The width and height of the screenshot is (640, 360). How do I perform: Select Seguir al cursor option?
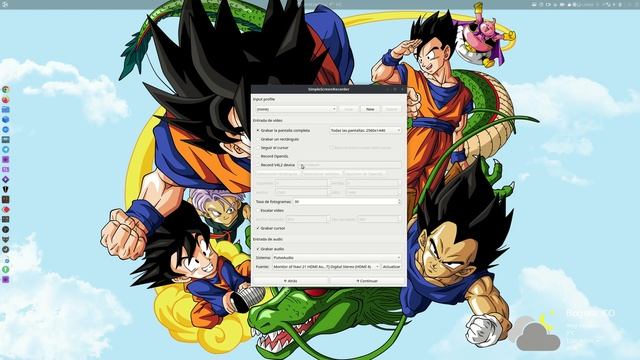[272, 148]
